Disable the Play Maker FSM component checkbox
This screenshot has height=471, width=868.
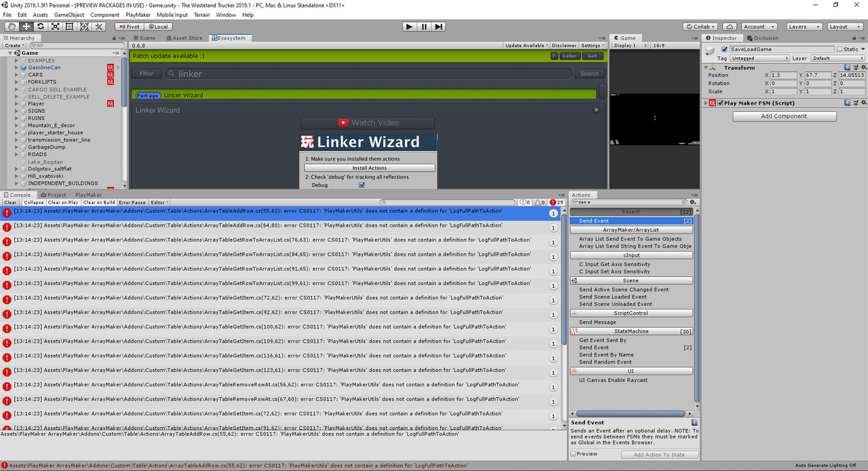[x=720, y=103]
